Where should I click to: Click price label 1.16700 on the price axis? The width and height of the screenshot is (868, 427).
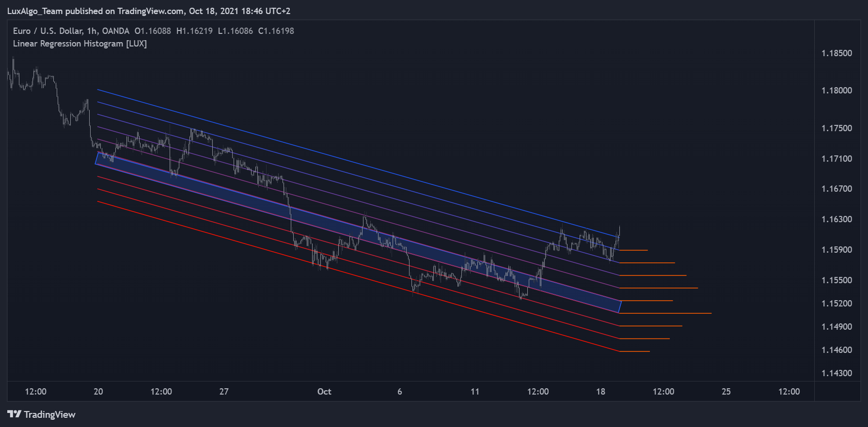point(836,189)
